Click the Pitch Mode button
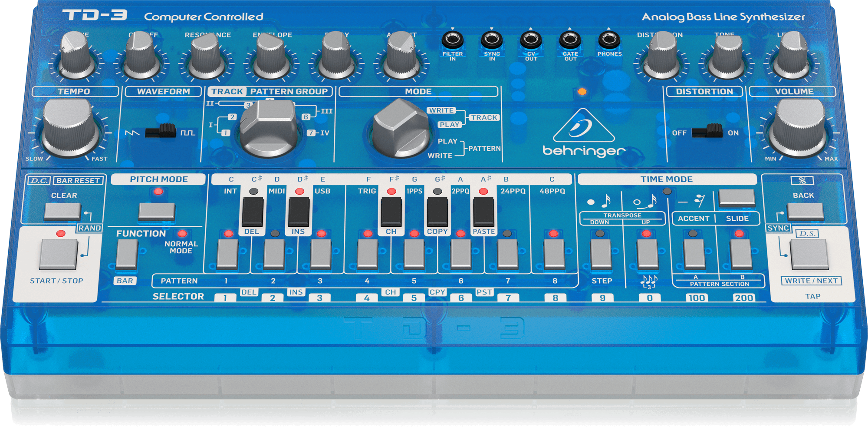Image resolution: width=868 pixels, height=427 pixels. (x=157, y=212)
